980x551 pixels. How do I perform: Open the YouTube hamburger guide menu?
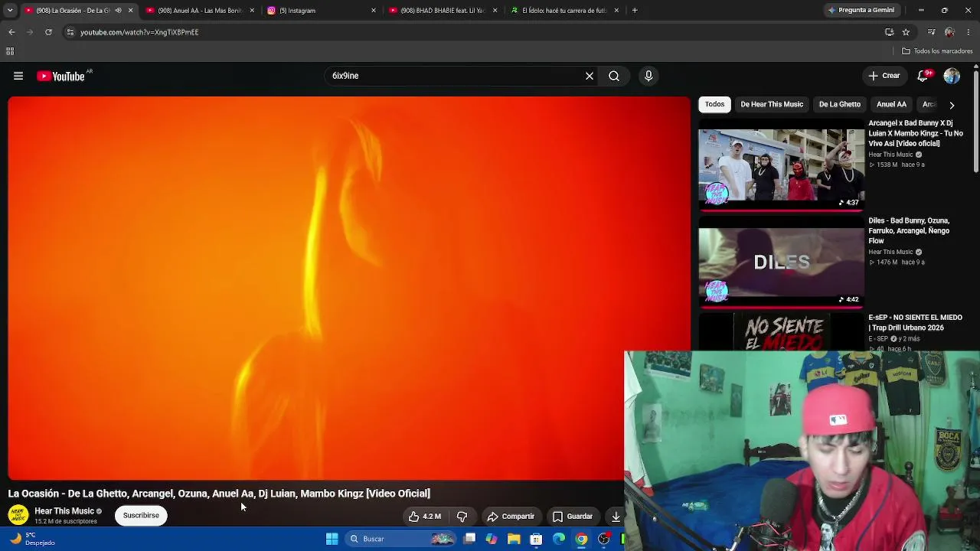(18, 76)
